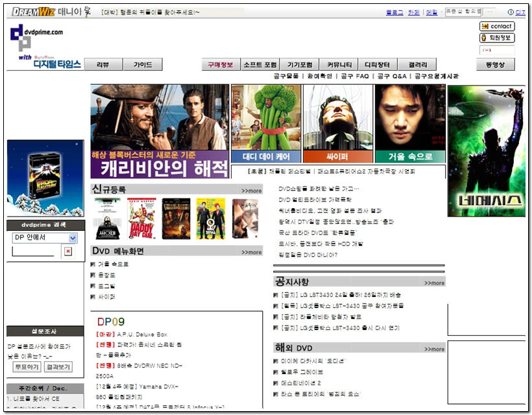
Task: Open the 기기포럼 tab
Action: click(x=299, y=64)
